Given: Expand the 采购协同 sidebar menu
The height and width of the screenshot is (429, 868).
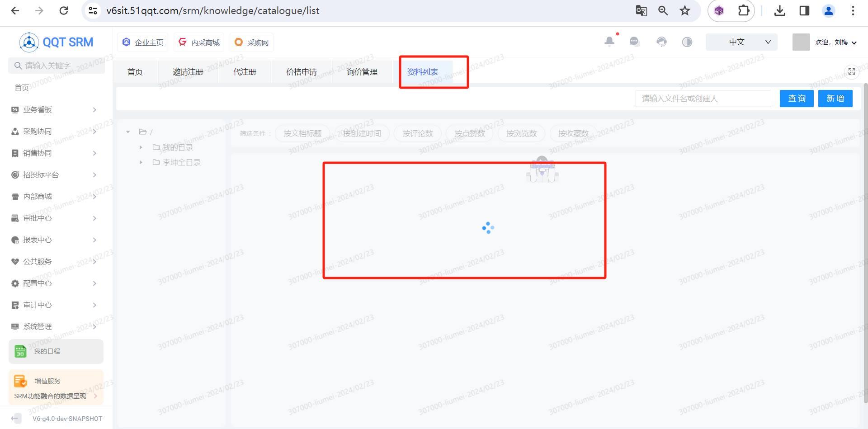Looking at the screenshot, I should pyautogui.click(x=56, y=132).
